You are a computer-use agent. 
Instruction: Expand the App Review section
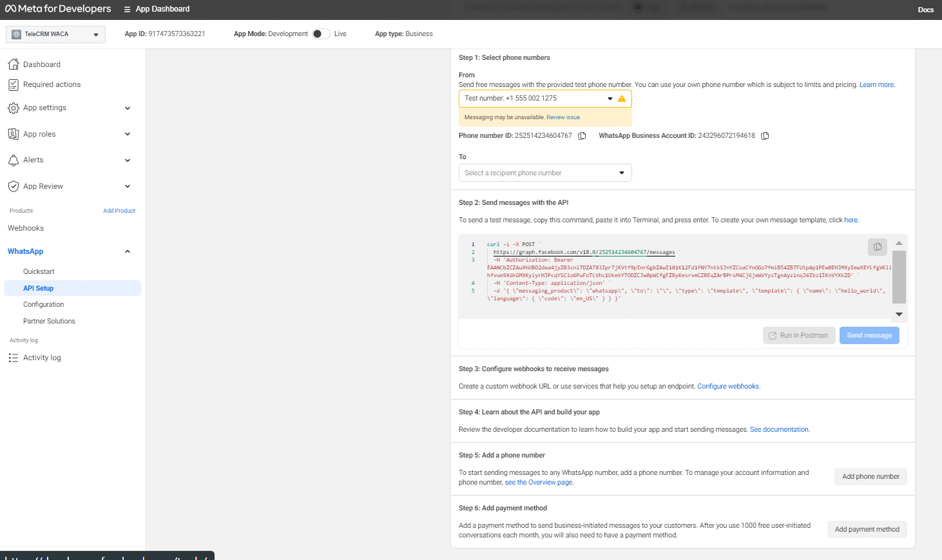(x=128, y=186)
